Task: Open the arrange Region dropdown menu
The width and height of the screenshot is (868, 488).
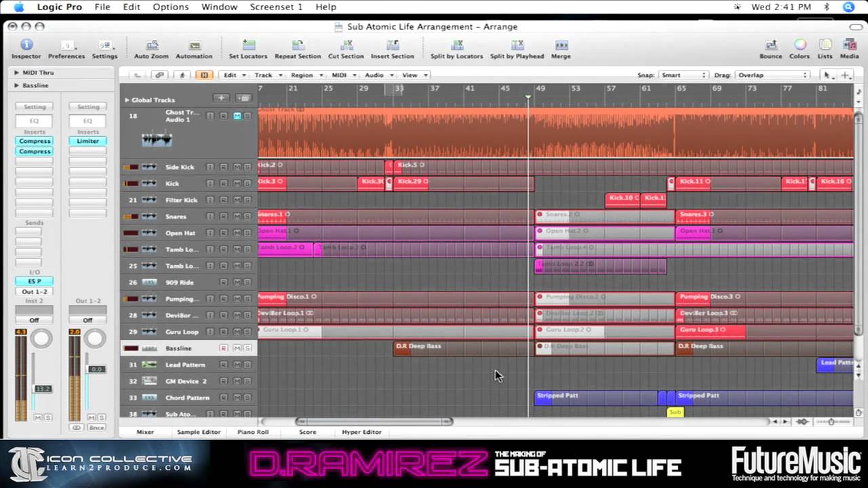Action: (x=306, y=75)
